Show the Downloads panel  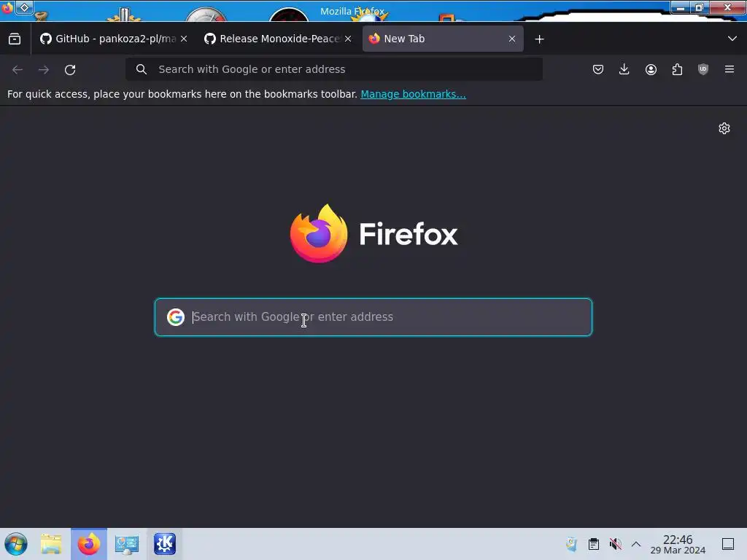(x=624, y=69)
